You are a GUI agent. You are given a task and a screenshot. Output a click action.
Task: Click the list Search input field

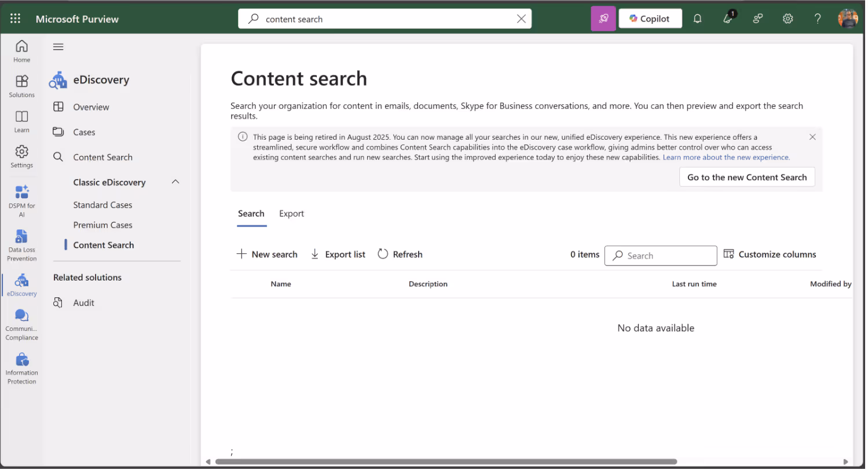pos(661,256)
